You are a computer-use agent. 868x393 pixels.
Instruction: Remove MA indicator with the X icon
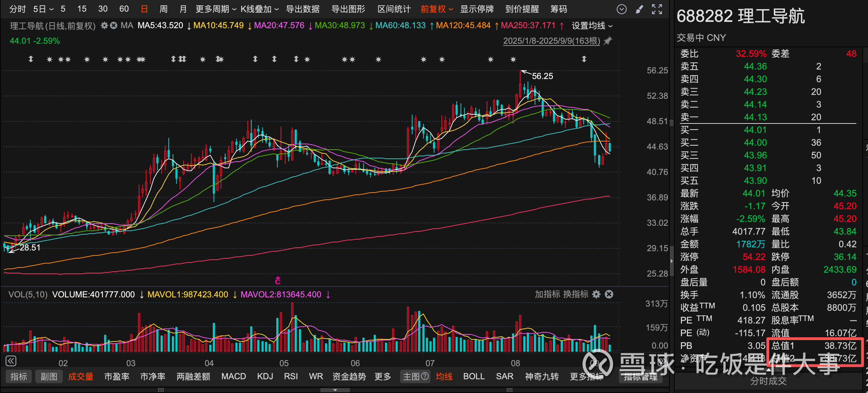(x=113, y=25)
